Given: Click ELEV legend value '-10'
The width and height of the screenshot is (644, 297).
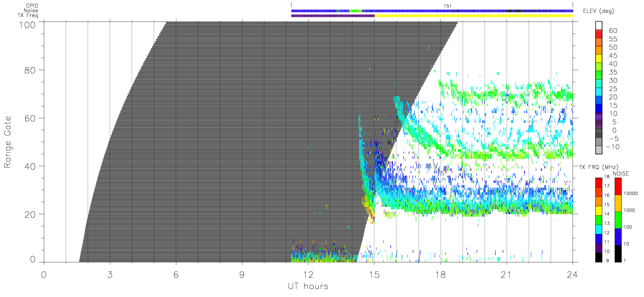Looking at the screenshot, I should (613, 147).
